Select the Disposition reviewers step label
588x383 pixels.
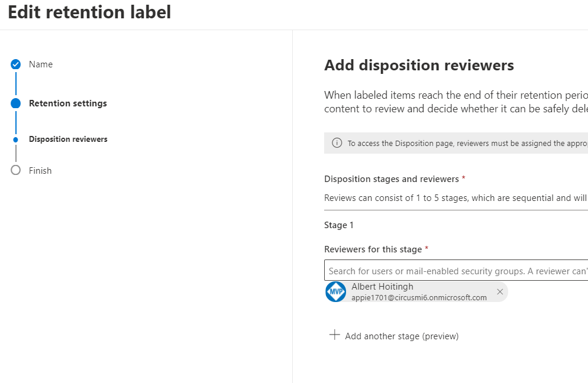tap(68, 139)
